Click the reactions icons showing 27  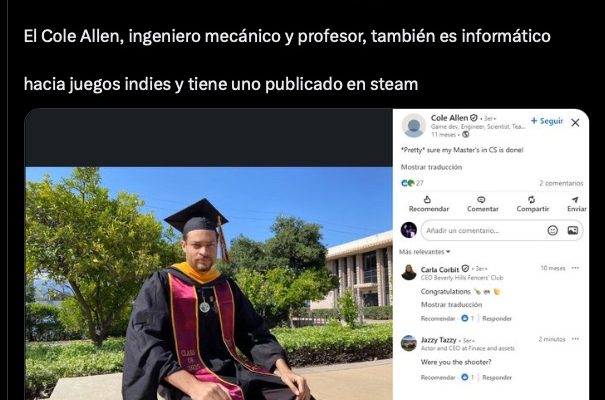click(x=407, y=183)
